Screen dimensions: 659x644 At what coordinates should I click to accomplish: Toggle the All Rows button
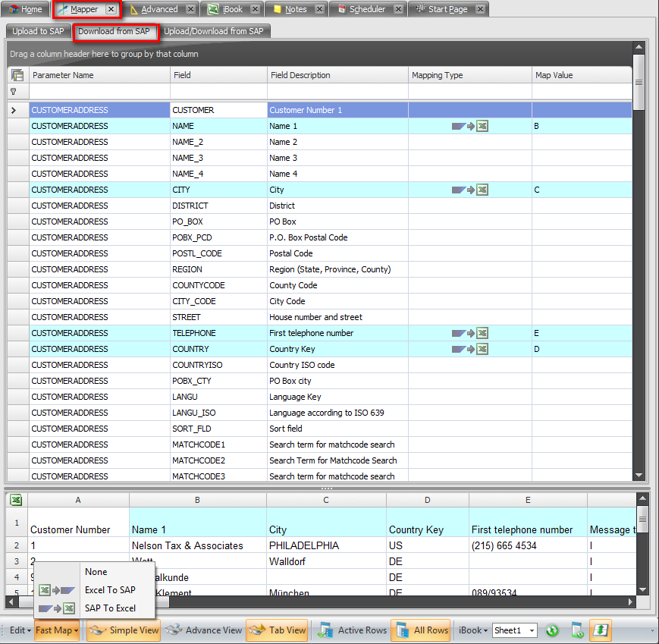tap(421, 630)
